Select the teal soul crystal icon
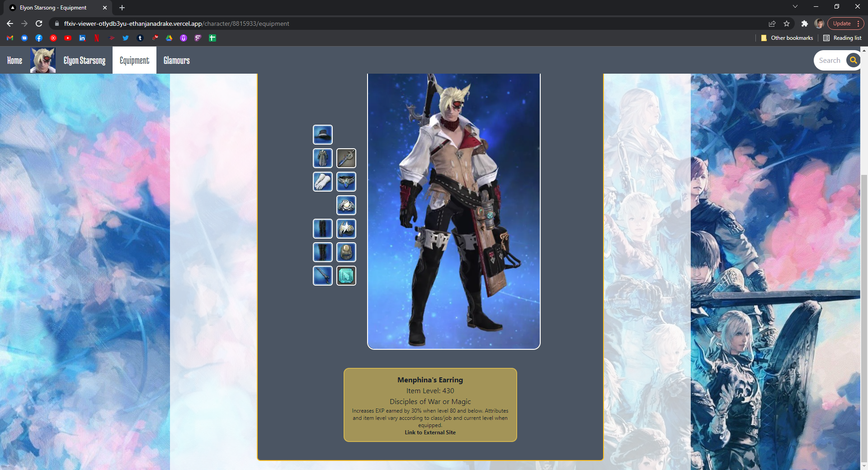The height and width of the screenshot is (470, 868). [346, 276]
